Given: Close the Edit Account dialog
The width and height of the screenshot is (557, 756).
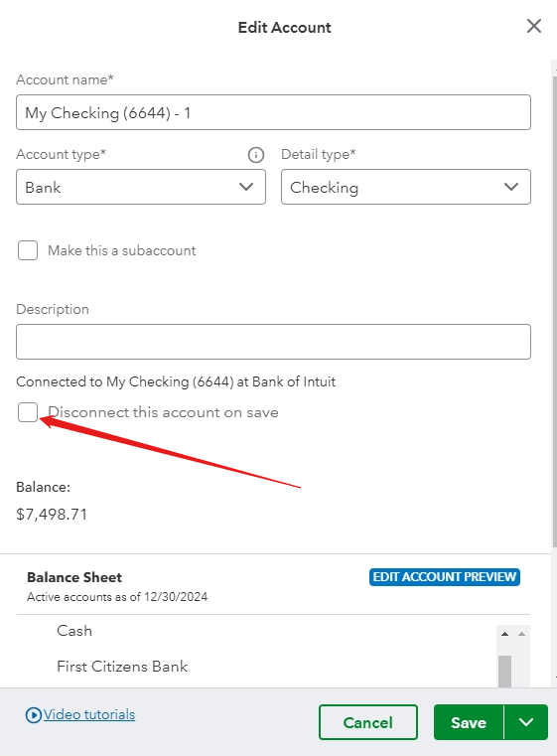Looking at the screenshot, I should pyautogui.click(x=534, y=26).
